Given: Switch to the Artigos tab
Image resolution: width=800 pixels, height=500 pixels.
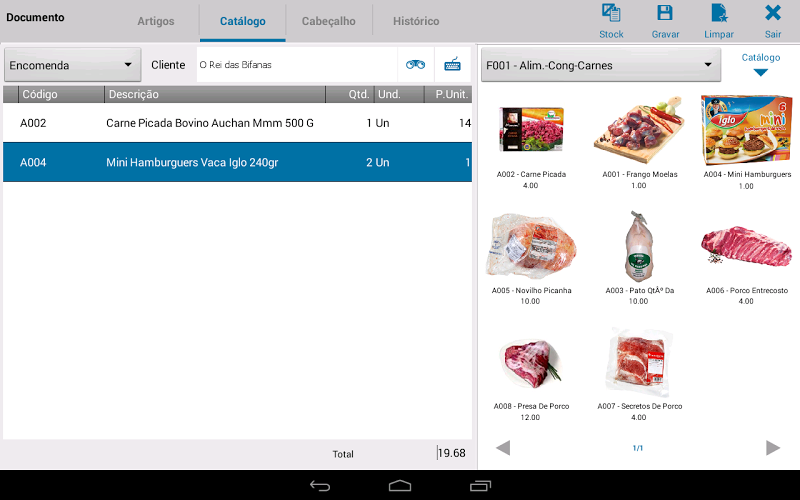Looking at the screenshot, I should click(156, 21).
